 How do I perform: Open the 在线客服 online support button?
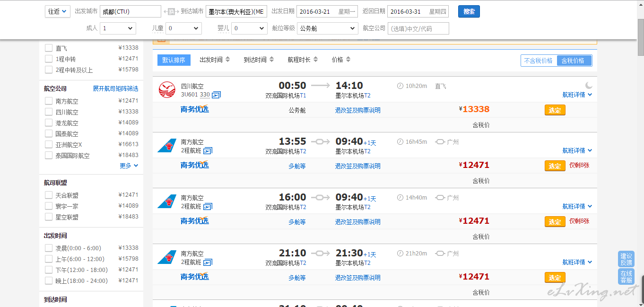click(x=627, y=277)
